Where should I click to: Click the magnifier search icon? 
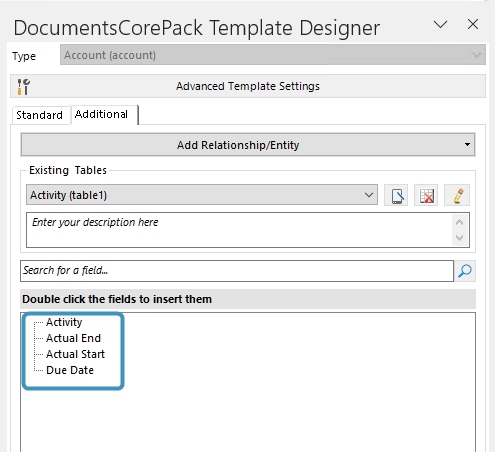point(465,271)
